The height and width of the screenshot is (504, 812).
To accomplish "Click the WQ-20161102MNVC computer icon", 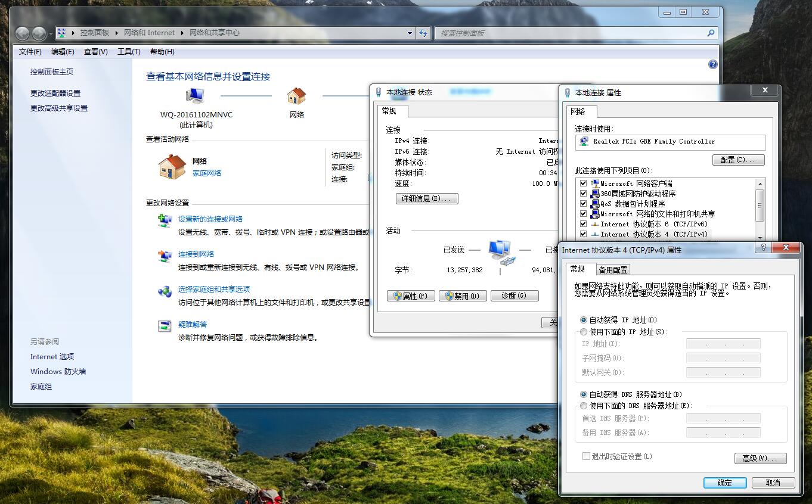I will pos(194,96).
